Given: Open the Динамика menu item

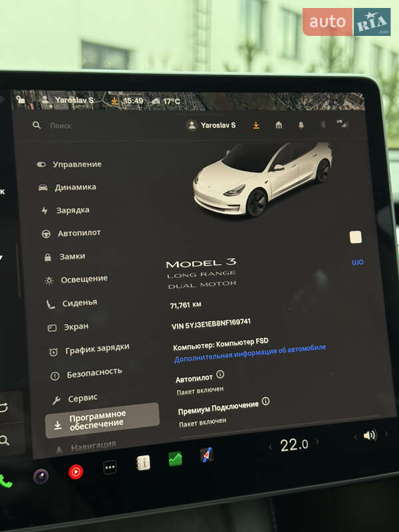Looking at the screenshot, I should (x=67, y=187).
